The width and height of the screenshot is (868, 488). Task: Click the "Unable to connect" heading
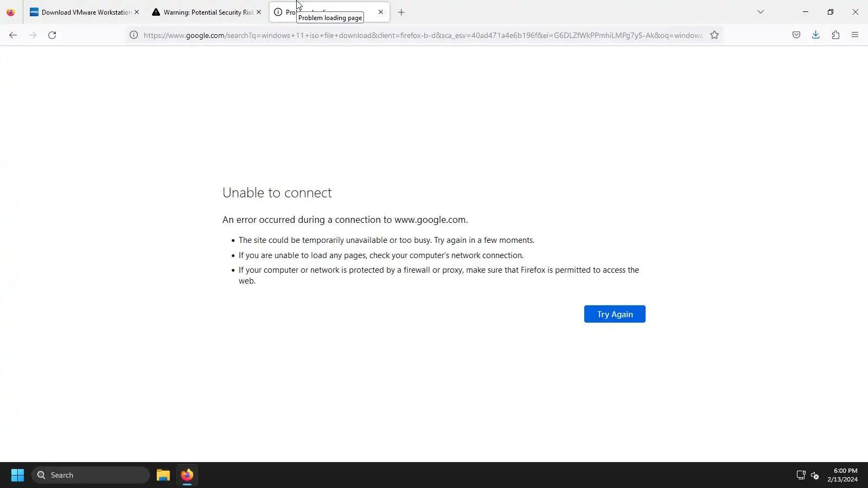[x=277, y=192]
